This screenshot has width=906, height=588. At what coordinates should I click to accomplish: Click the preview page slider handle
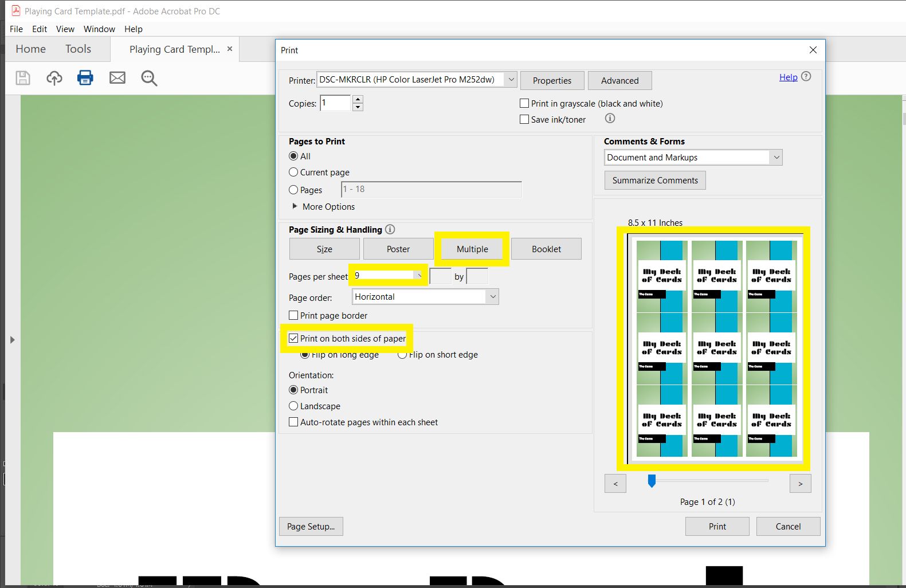coord(652,481)
